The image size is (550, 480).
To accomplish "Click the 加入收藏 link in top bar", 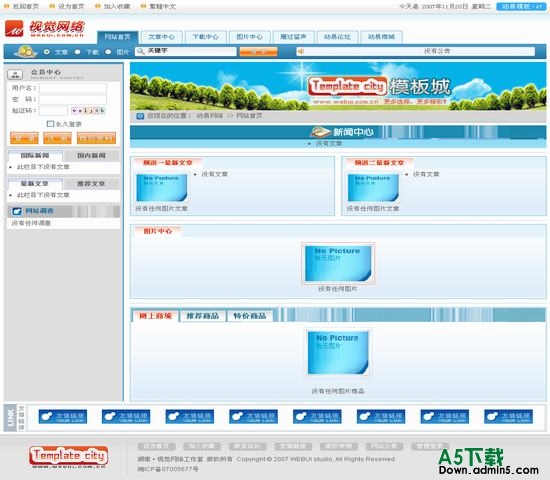I will (117, 6).
